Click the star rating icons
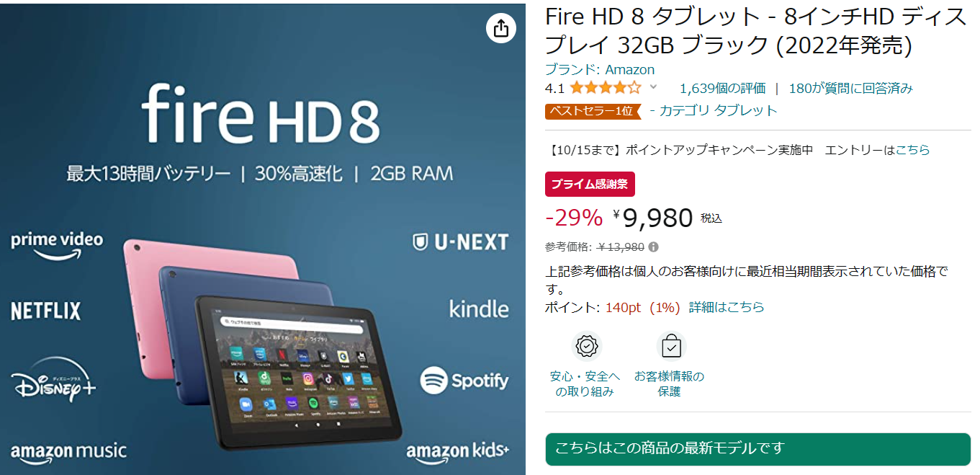980x475 pixels. (605, 88)
